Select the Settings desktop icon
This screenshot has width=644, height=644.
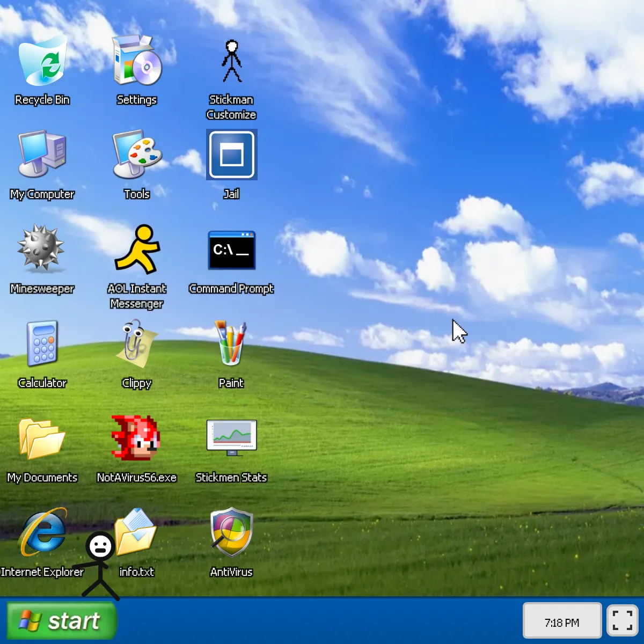coord(137,62)
